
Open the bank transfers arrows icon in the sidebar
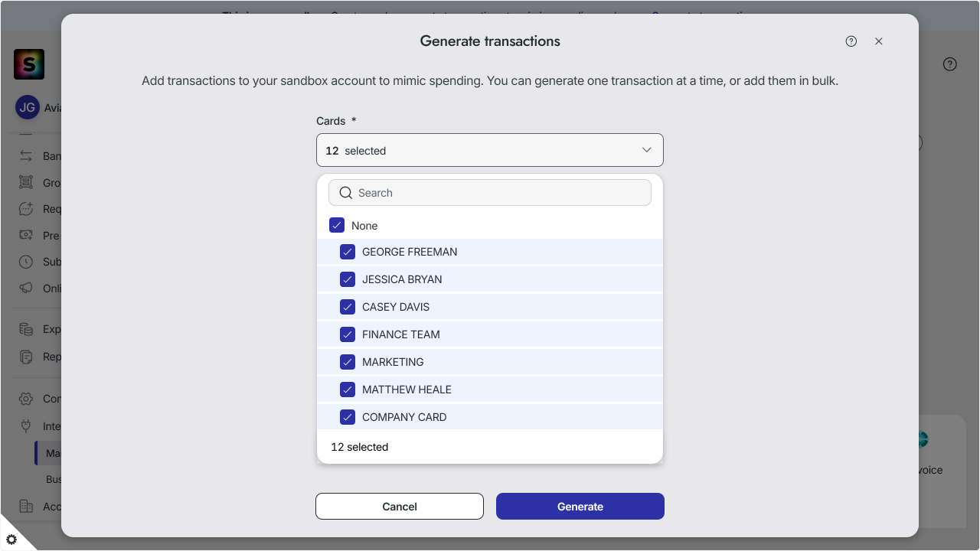click(26, 156)
